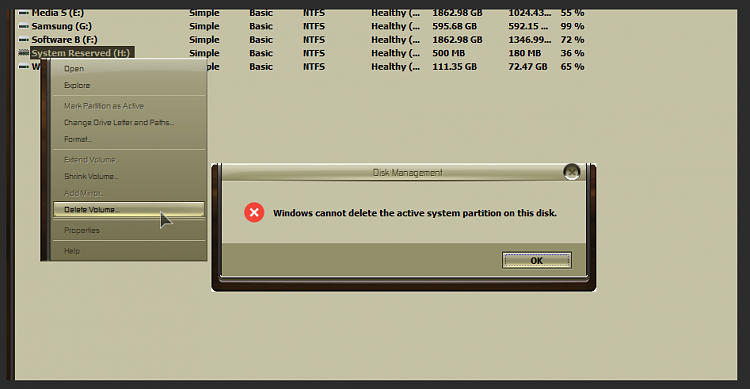Choose Explore from the context menu
750x389 pixels.
click(x=77, y=85)
